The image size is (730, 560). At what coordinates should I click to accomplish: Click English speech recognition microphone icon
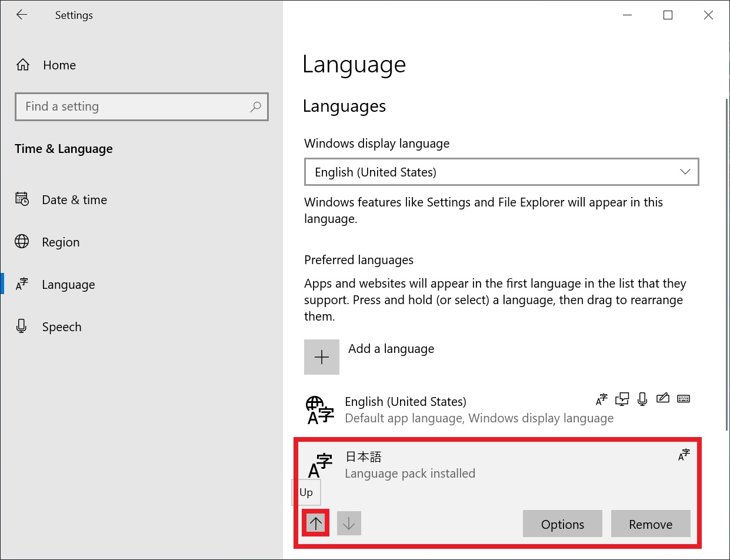[642, 399]
